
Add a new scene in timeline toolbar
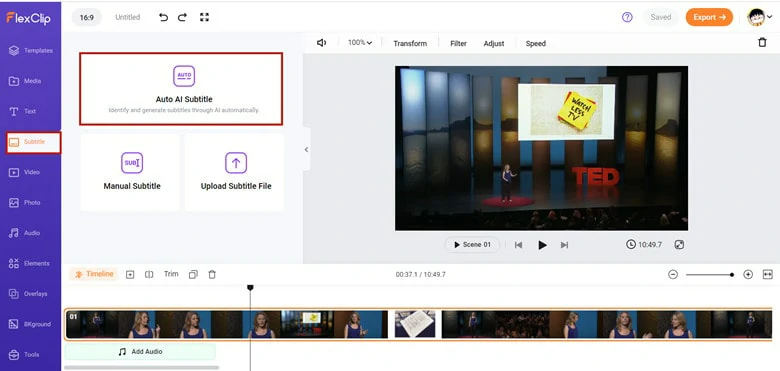[x=130, y=275]
